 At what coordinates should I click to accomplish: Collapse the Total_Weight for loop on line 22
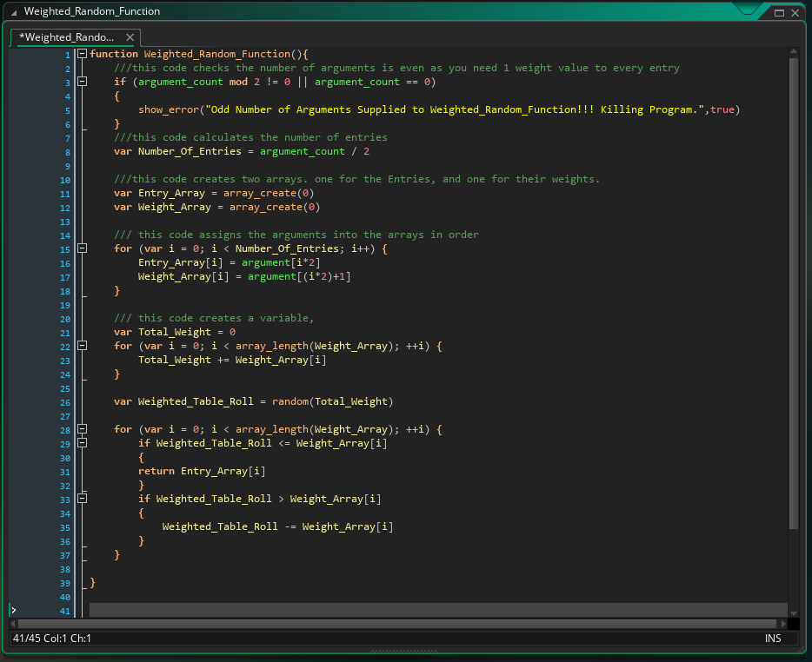83,346
